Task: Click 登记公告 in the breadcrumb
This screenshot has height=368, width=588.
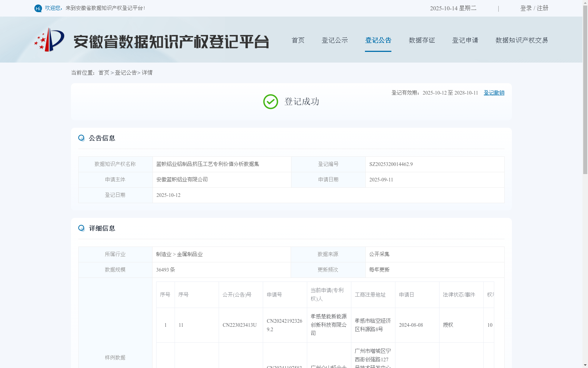Action: click(126, 73)
